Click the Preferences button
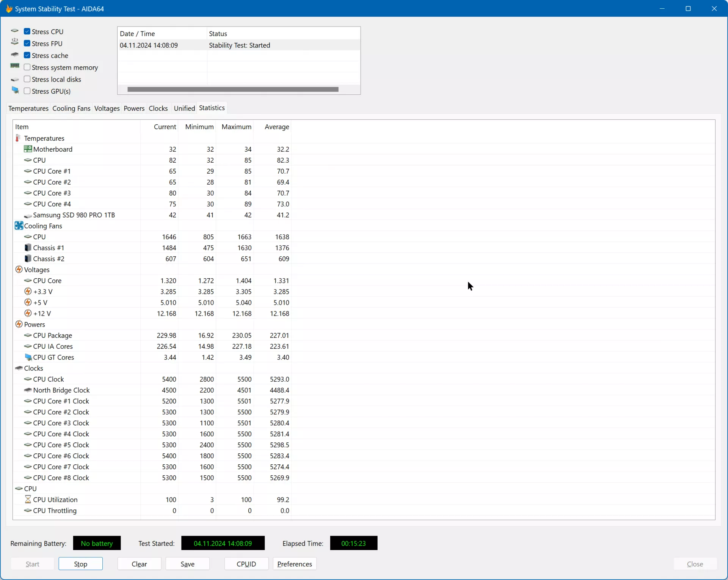 tap(294, 563)
